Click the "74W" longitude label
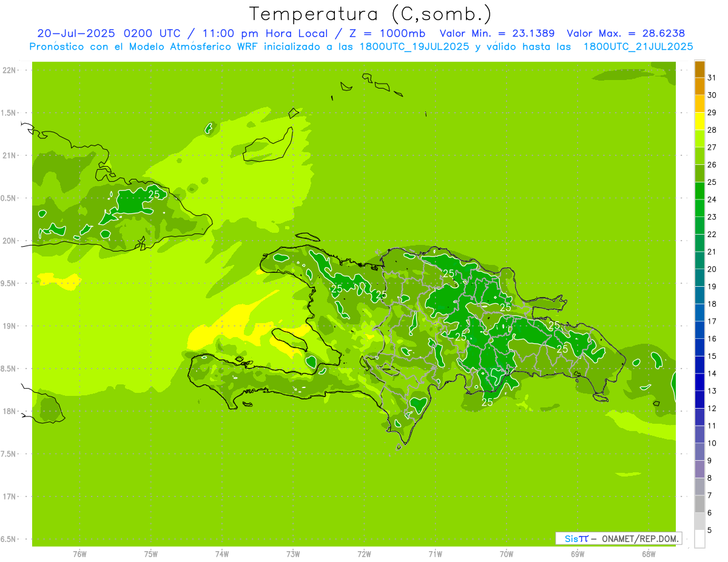728x562 pixels. click(x=222, y=555)
